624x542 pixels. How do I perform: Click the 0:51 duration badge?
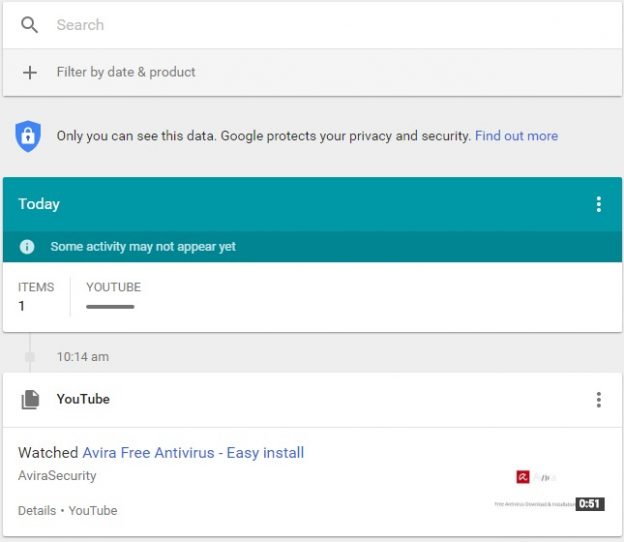tap(590, 504)
